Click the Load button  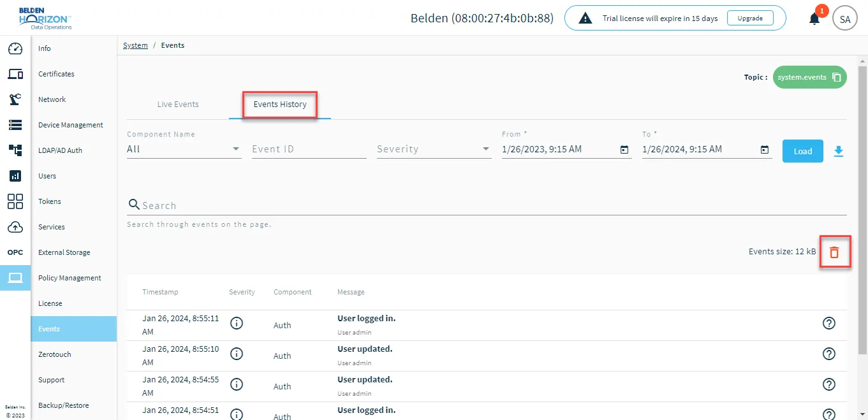[x=803, y=151]
